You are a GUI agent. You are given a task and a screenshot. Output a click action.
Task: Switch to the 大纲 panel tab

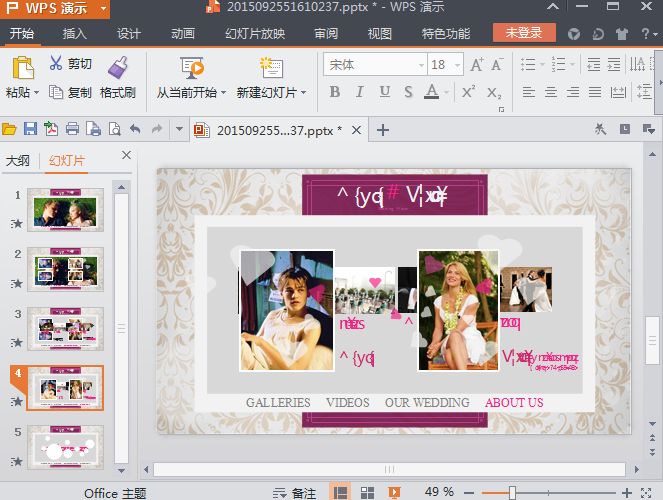pos(18,161)
